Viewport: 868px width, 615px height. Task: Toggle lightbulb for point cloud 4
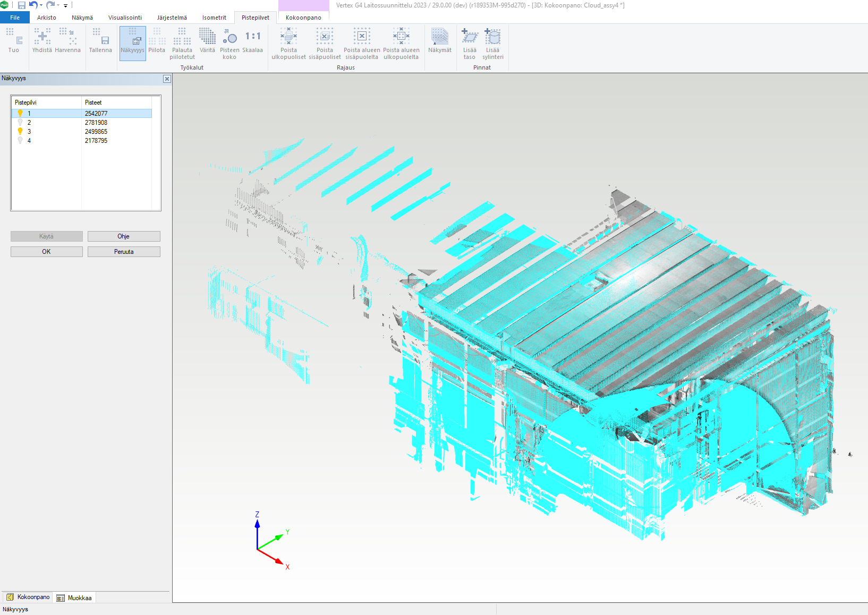click(x=20, y=140)
